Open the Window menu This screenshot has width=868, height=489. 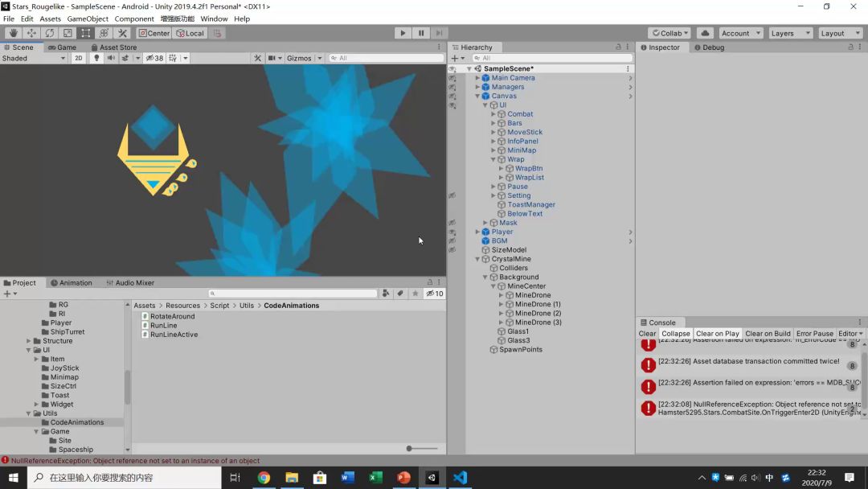pyautogui.click(x=214, y=18)
